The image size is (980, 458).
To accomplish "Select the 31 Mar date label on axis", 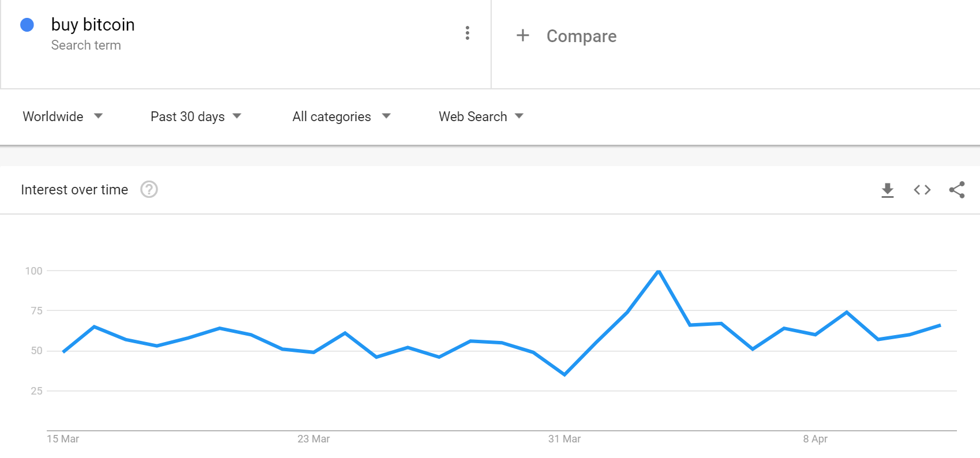I will pyautogui.click(x=564, y=439).
